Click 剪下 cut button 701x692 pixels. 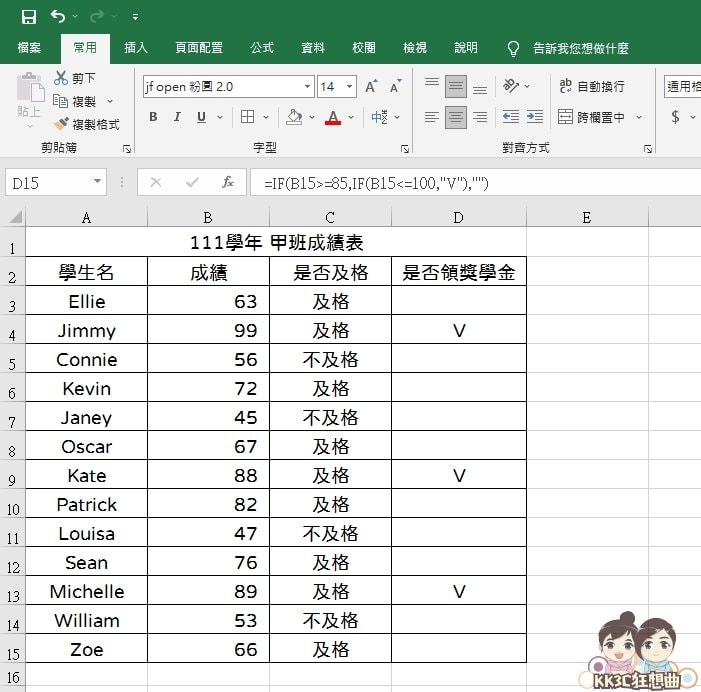pos(74,78)
